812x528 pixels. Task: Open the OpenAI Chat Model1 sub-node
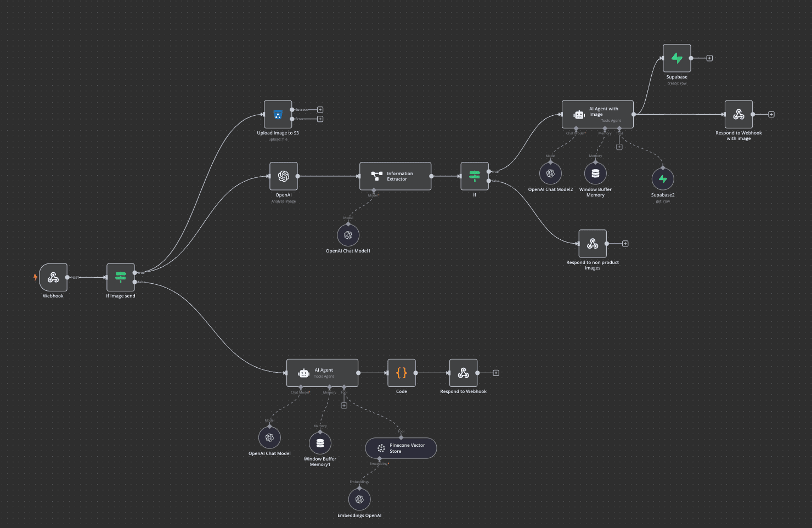348,235
